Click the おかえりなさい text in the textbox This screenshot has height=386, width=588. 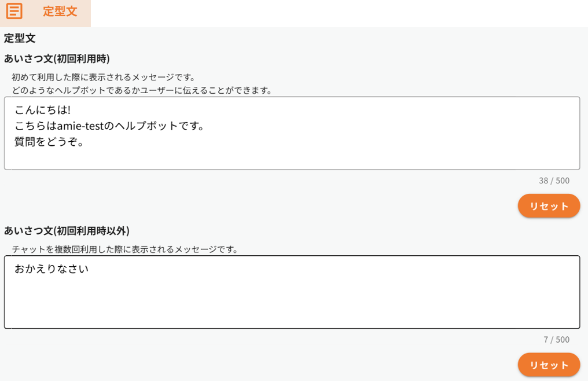point(52,269)
